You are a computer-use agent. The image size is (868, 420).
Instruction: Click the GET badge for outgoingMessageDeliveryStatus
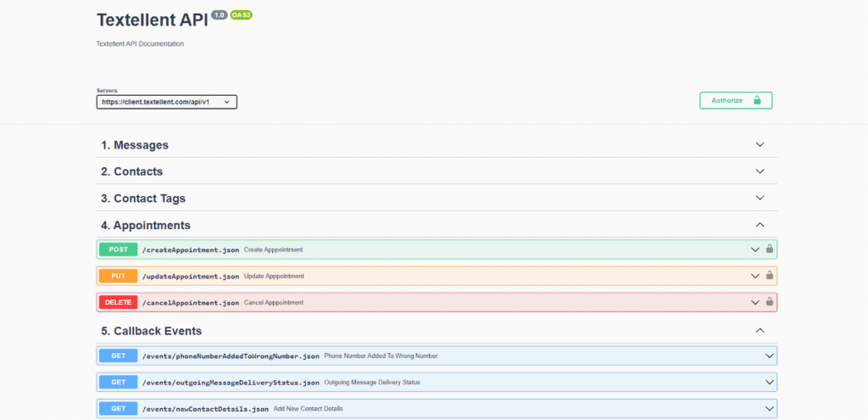[x=119, y=383]
